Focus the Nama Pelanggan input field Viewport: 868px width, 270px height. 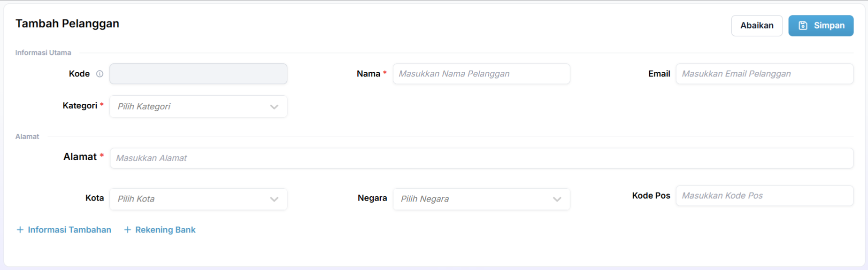click(x=481, y=74)
